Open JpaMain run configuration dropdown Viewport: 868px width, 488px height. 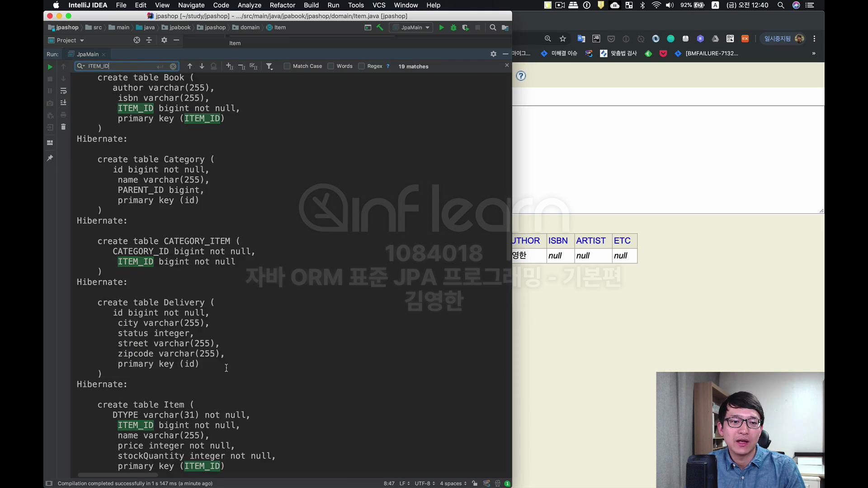pyautogui.click(x=412, y=28)
